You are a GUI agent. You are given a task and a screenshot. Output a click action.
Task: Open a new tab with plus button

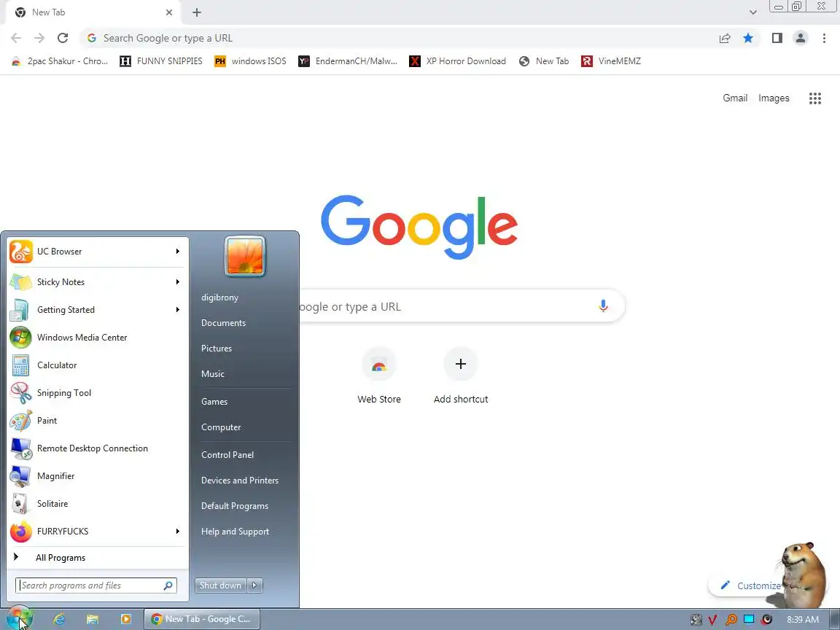pos(197,12)
